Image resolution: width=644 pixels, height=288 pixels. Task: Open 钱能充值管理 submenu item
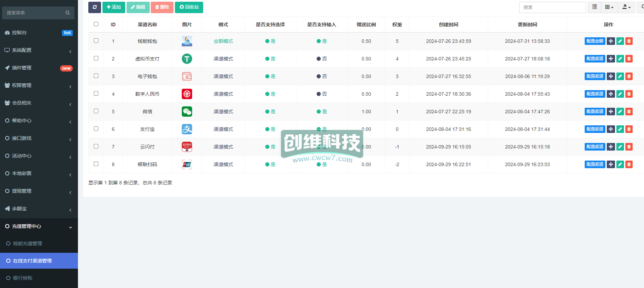pos(39,243)
